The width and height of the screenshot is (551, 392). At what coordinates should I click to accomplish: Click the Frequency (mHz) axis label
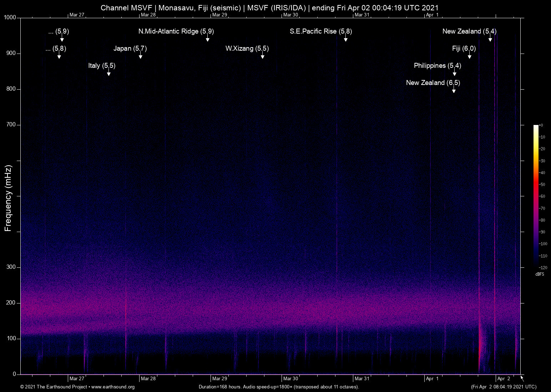tap(8, 196)
